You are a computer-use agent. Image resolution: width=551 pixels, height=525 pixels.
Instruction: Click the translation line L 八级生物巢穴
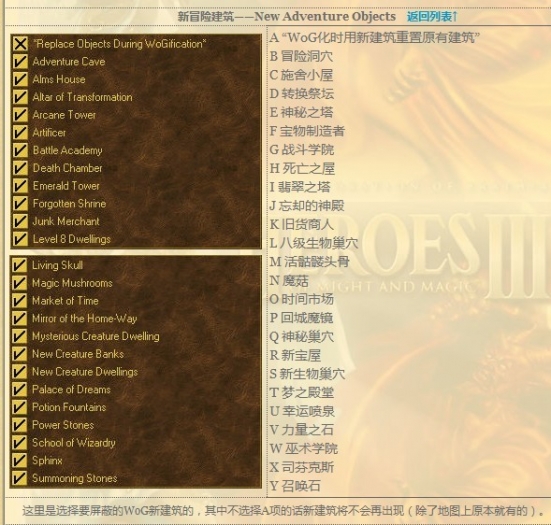click(314, 243)
